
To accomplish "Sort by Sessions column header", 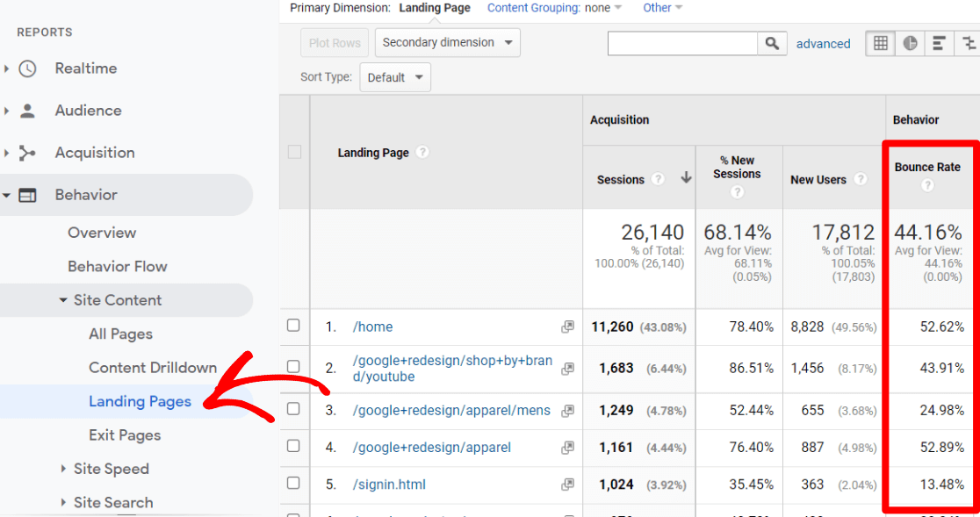I will coord(621,180).
